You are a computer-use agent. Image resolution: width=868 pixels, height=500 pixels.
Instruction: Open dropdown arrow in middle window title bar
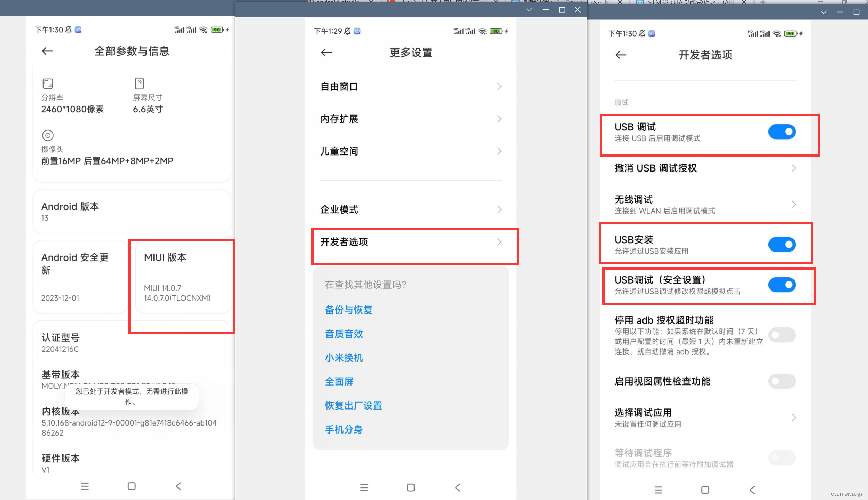click(x=529, y=10)
